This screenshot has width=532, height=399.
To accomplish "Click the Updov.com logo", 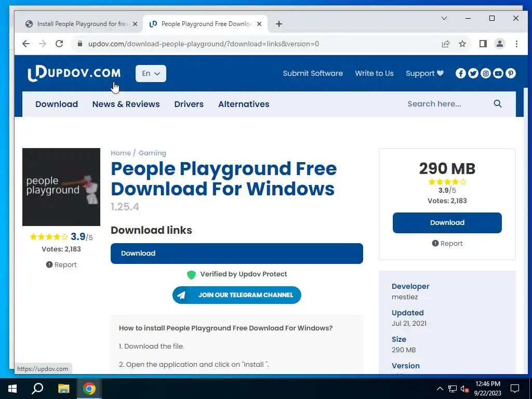I will 74,73.
